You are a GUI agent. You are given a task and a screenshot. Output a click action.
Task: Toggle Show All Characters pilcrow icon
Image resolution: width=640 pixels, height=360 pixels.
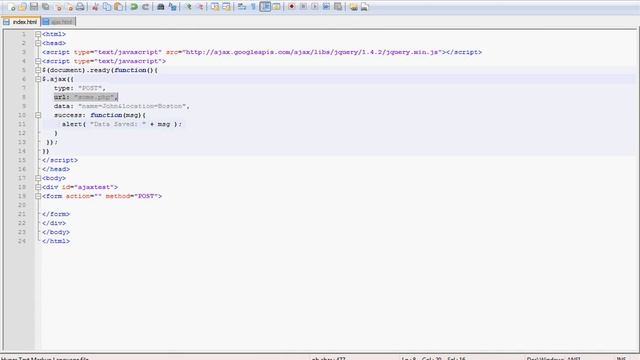point(253,7)
